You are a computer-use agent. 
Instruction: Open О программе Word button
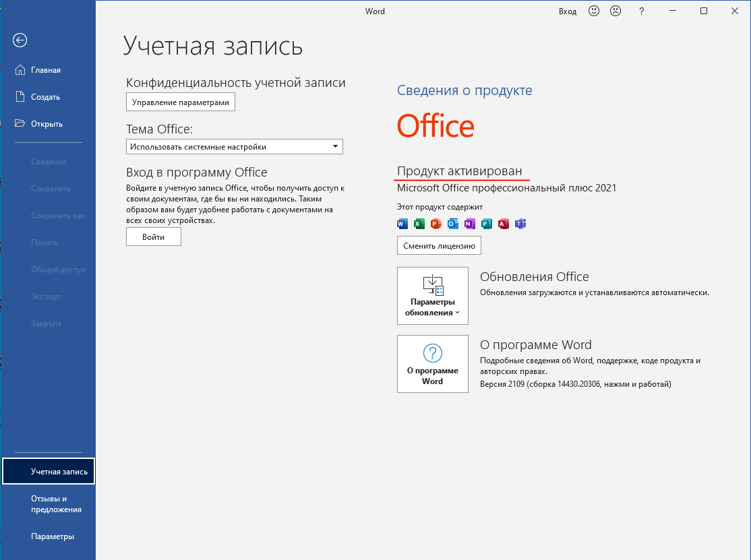(x=433, y=364)
